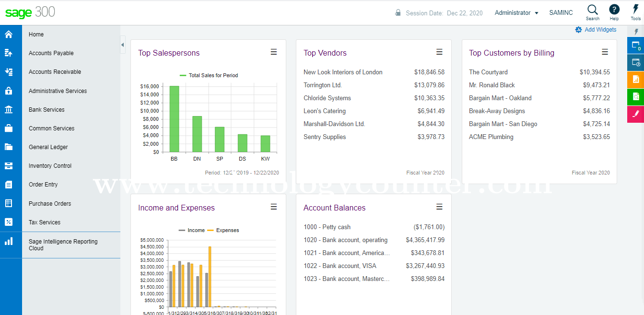Click the Accounts Receivable sidebar icon
Image resolution: width=644 pixels, height=315 pixels.
tap(9, 72)
